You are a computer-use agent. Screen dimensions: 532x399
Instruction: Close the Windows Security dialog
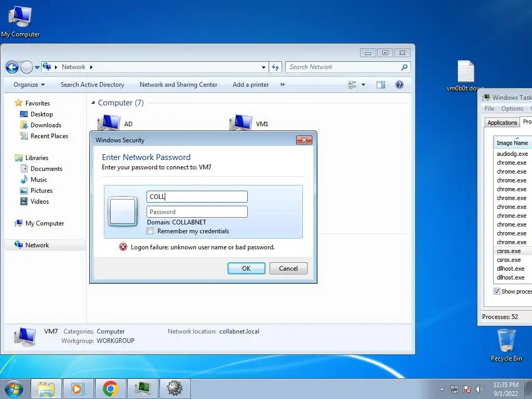coord(304,140)
